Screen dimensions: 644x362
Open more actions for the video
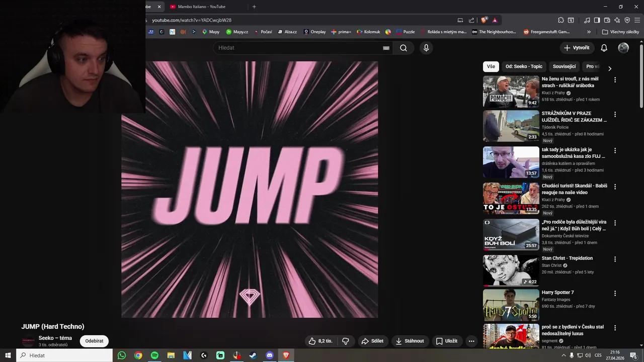tap(471, 341)
